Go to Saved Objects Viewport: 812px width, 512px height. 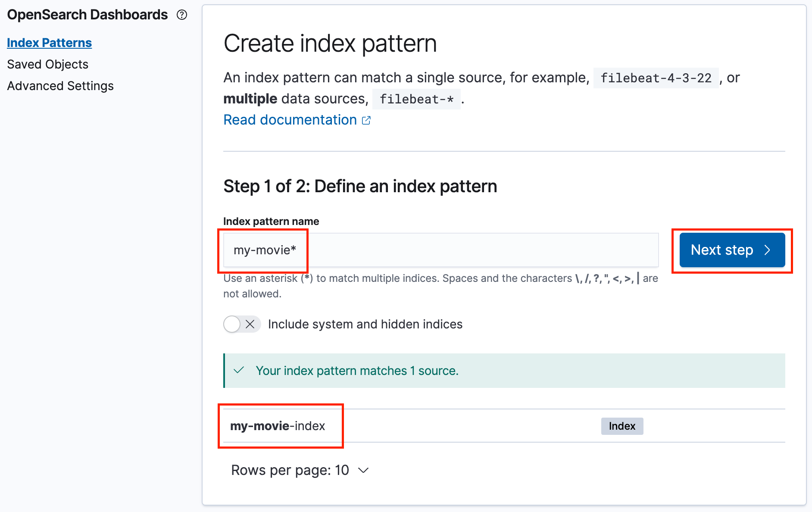[47, 64]
